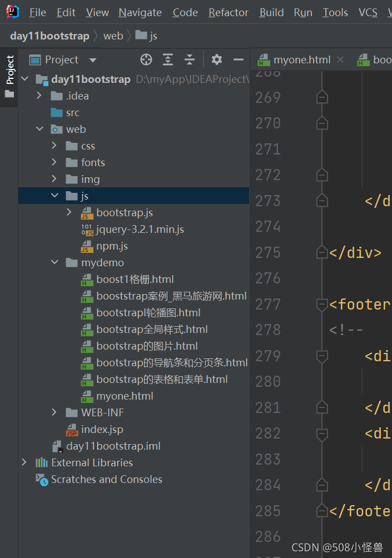Click web in the breadcrumb bar
The height and width of the screenshot is (558, 392).
(113, 36)
